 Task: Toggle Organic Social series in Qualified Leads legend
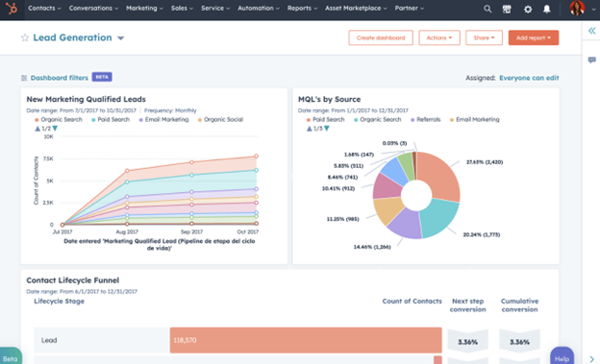[x=220, y=120]
